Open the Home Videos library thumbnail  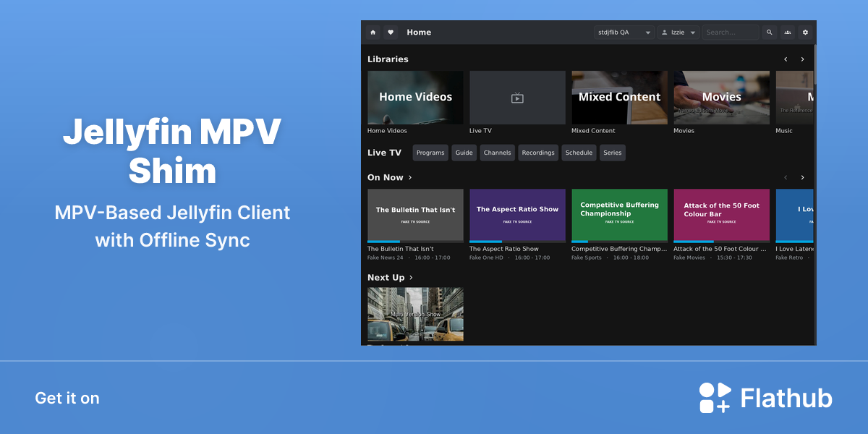(x=415, y=98)
